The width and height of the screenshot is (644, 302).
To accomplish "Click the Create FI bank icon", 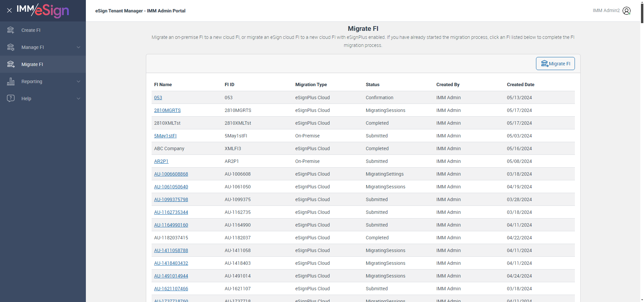I will (11, 30).
